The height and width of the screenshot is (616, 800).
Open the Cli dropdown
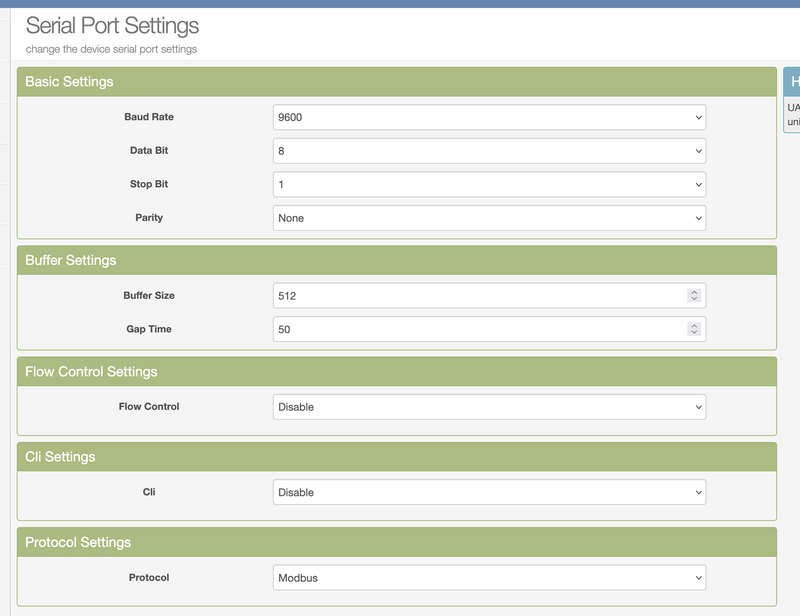(x=489, y=492)
